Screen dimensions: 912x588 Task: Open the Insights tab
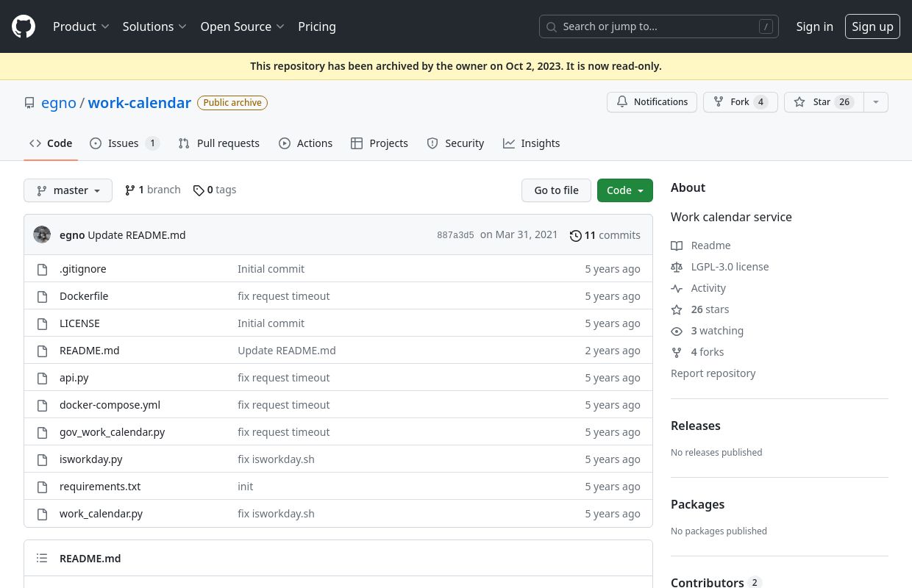coord(532,143)
